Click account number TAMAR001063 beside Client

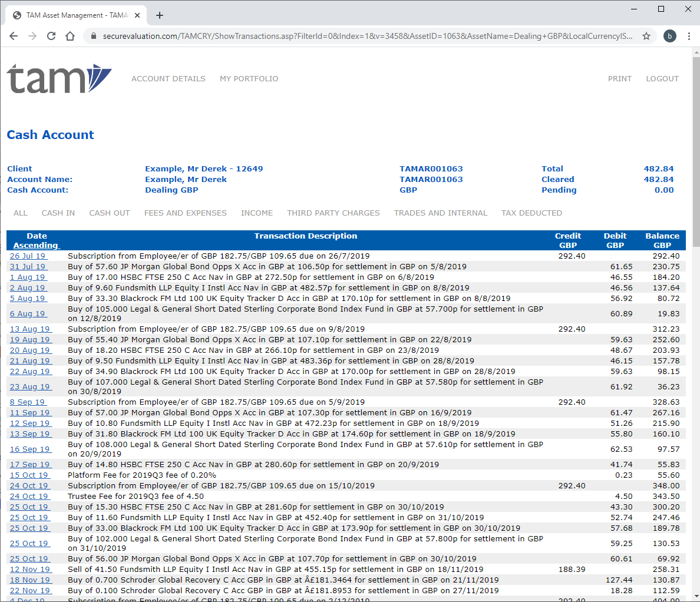431,168
